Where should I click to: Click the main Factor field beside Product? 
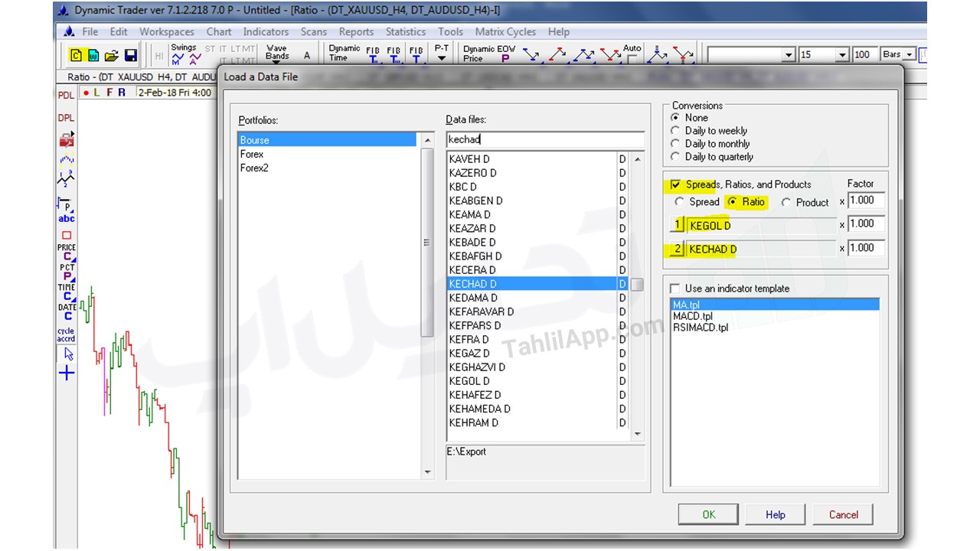(x=866, y=201)
